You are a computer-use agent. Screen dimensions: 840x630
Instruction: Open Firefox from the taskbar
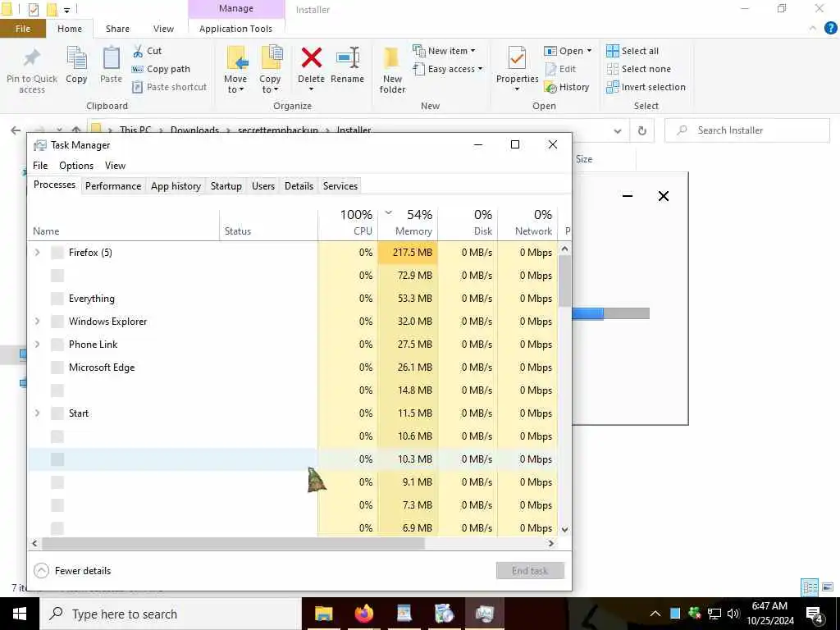363,614
